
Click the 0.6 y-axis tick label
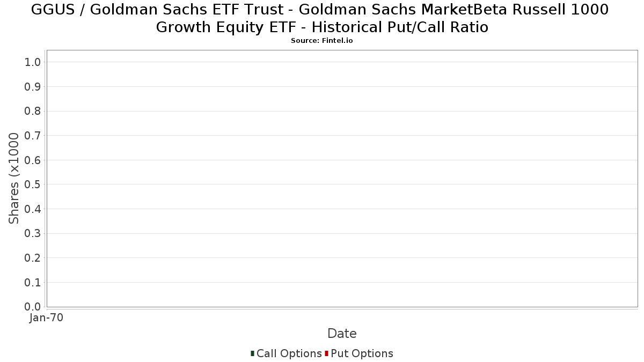[33, 160]
